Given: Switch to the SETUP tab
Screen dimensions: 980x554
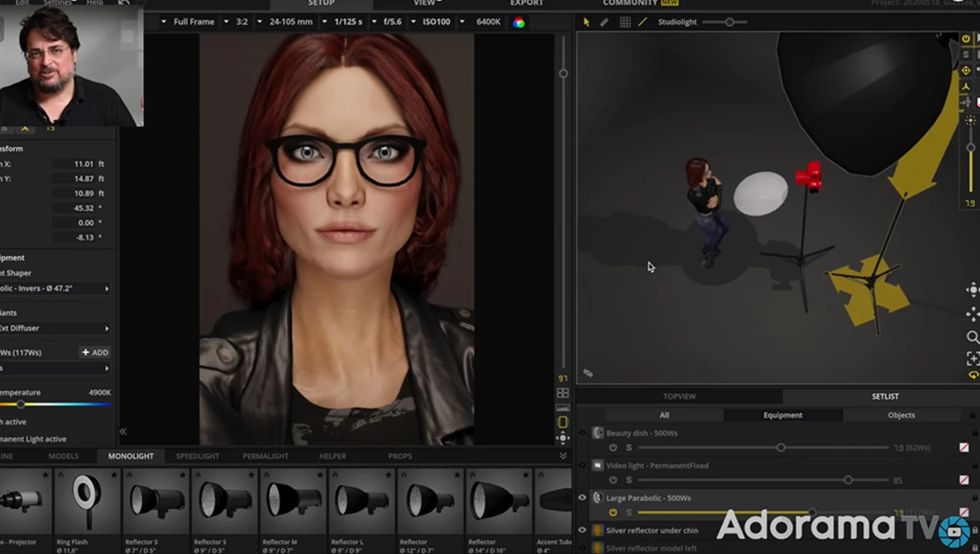Looking at the screenshot, I should [x=321, y=3].
